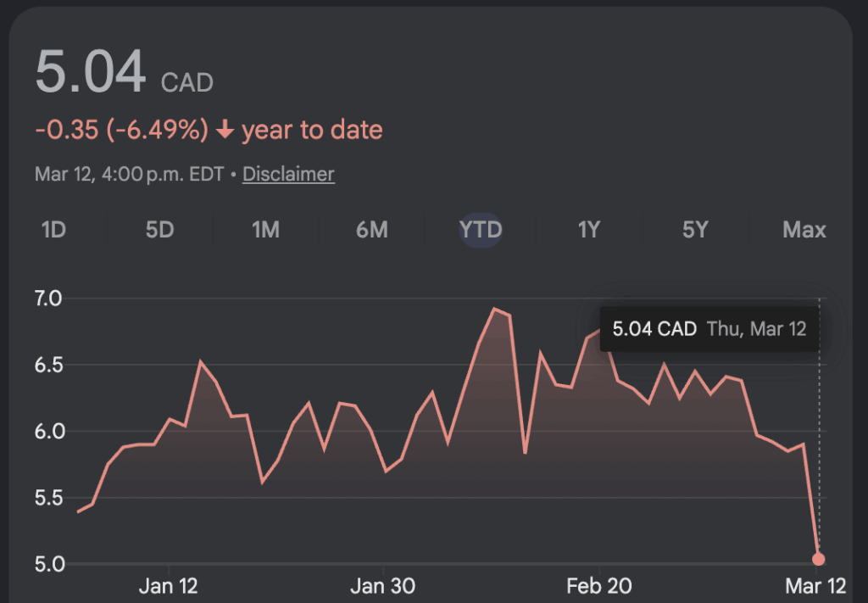This screenshot has height=603, width=868.
Task: Click the Jan 30 x-axis label
Action: pos(383,586)
